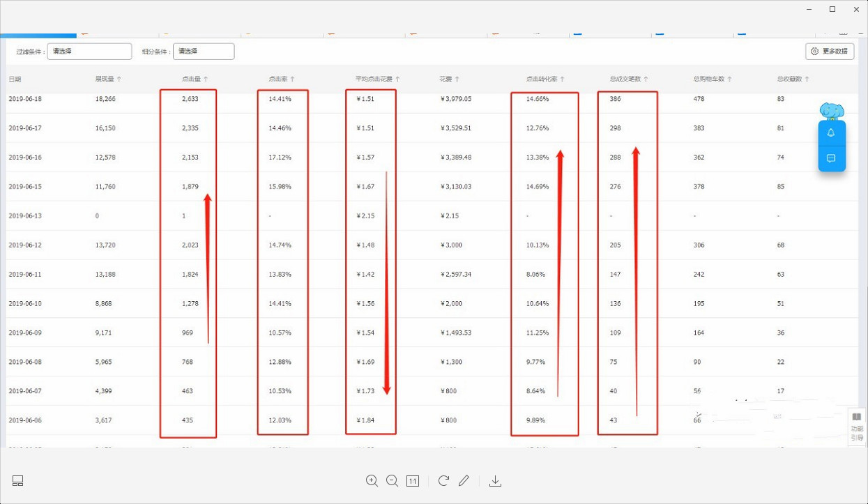
Task: Minimize the image viewer window
Action: [808, 10]
